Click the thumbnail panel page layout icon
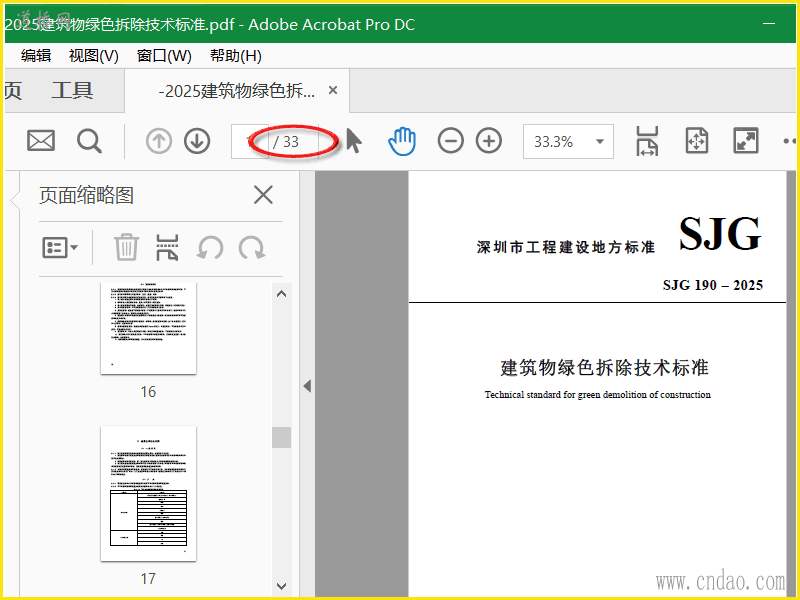800x600 pixels. click(167, 247)
